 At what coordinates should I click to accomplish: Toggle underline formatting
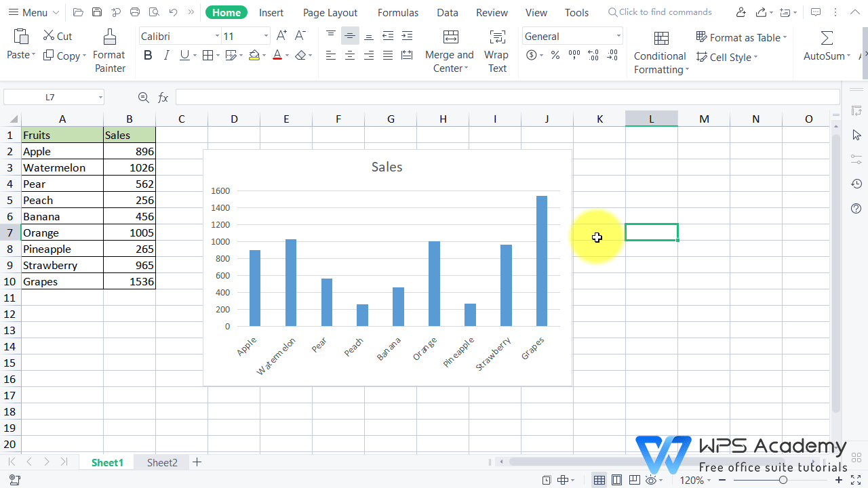coord(184,55)
